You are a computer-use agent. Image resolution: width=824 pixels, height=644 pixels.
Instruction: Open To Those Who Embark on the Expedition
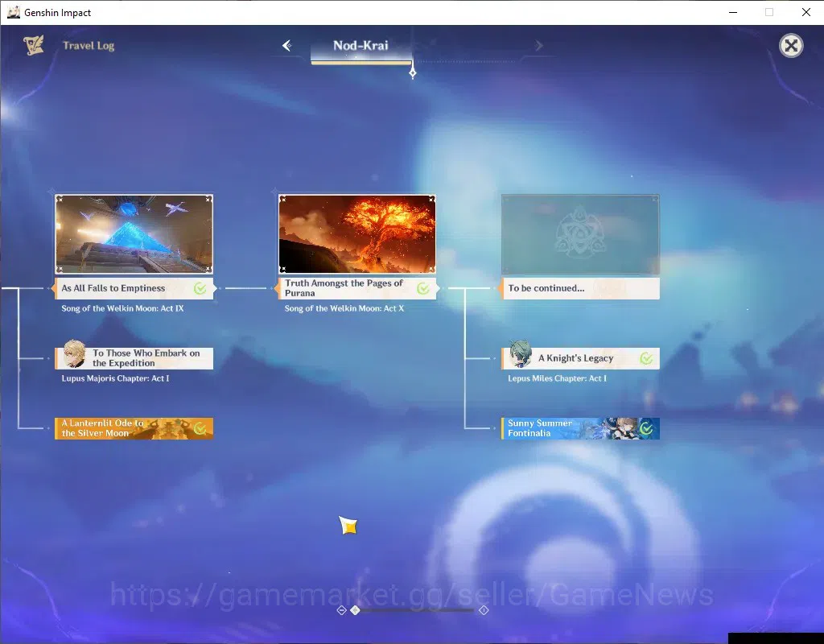coord(134,358)
